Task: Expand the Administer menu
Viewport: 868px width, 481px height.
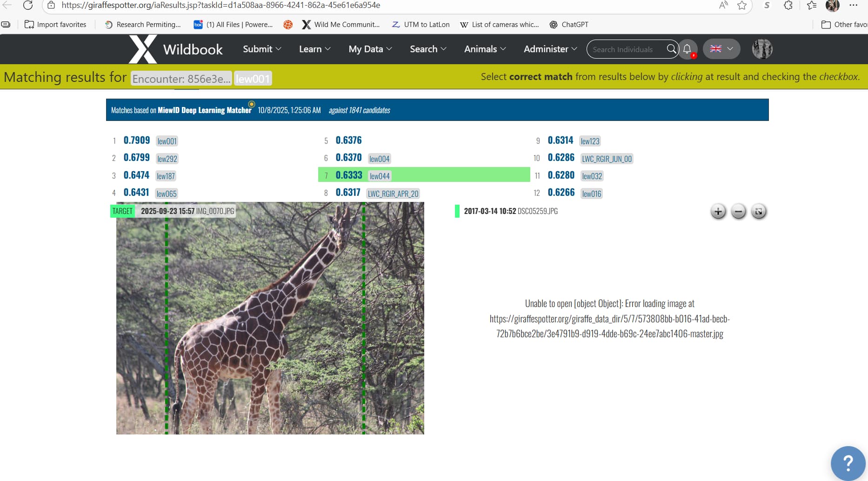Action: pyautogui.click(x=550, y=49)
